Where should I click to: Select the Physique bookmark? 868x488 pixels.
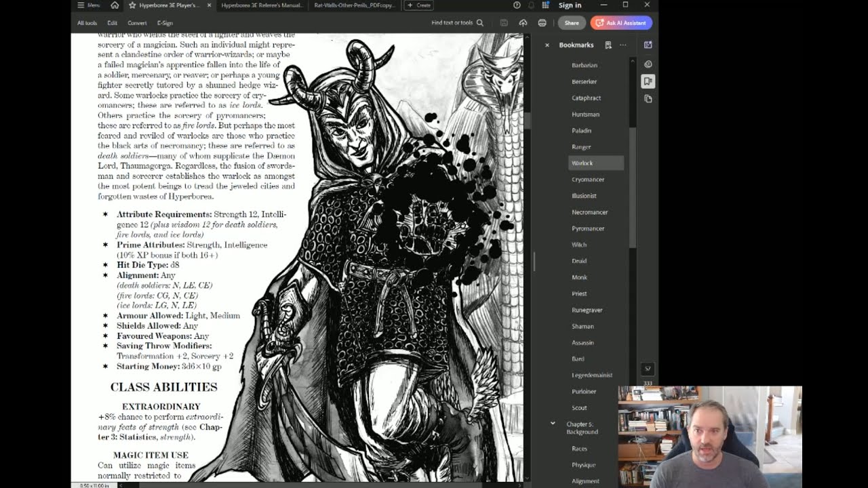coord(583,465)
